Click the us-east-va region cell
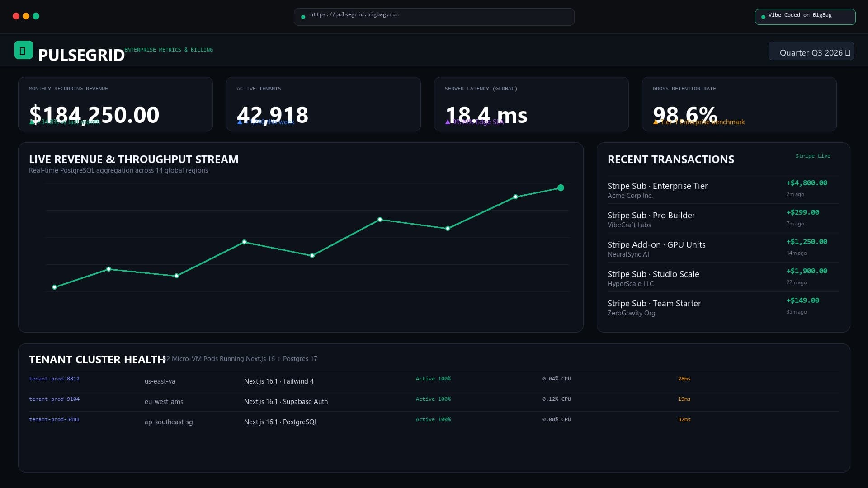 tap(160, 381)
